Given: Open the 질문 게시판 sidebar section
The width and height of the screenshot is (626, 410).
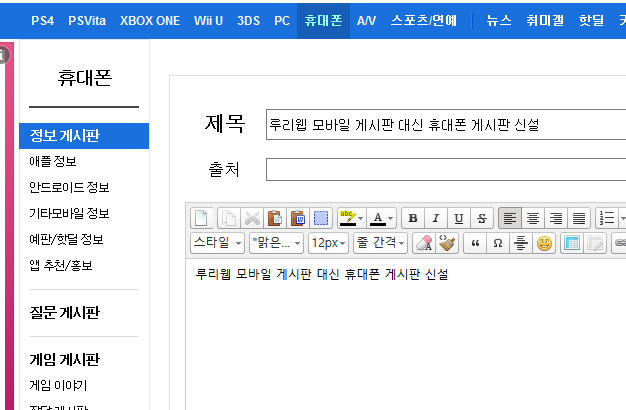Looking at the screenshot, I should [x=65, y=313].
